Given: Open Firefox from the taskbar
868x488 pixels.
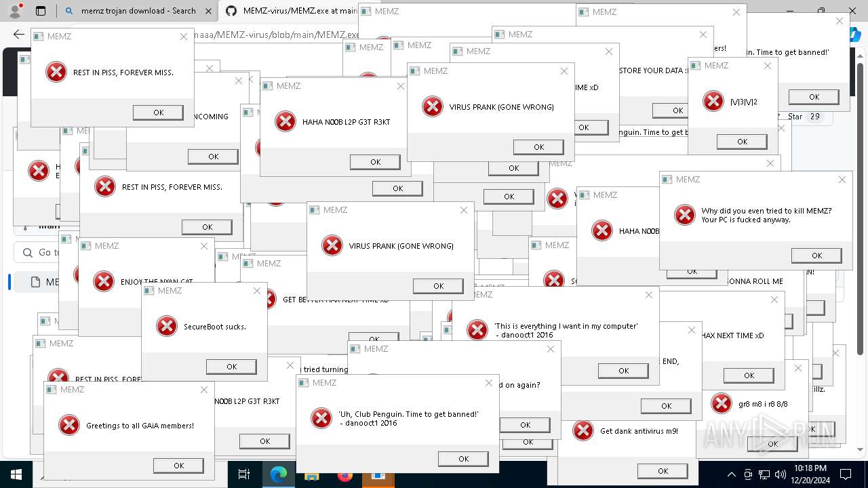Looking at the screenshot, I should (x=345, y=474).
